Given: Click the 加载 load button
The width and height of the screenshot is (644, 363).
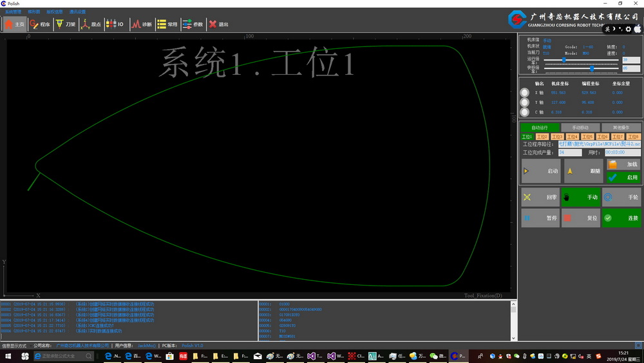Looking at the screenshot, I should click(623, 164).
